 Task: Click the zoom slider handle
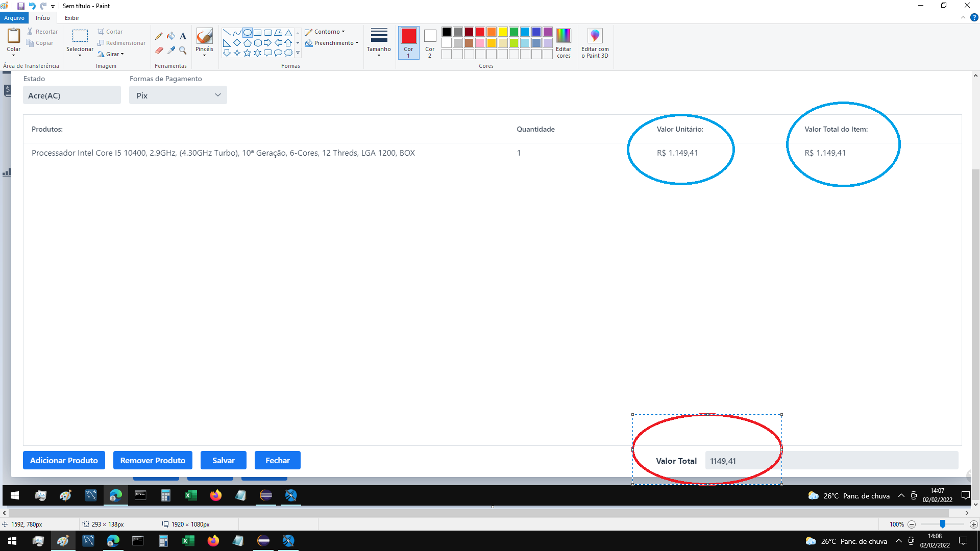[943, 524]
